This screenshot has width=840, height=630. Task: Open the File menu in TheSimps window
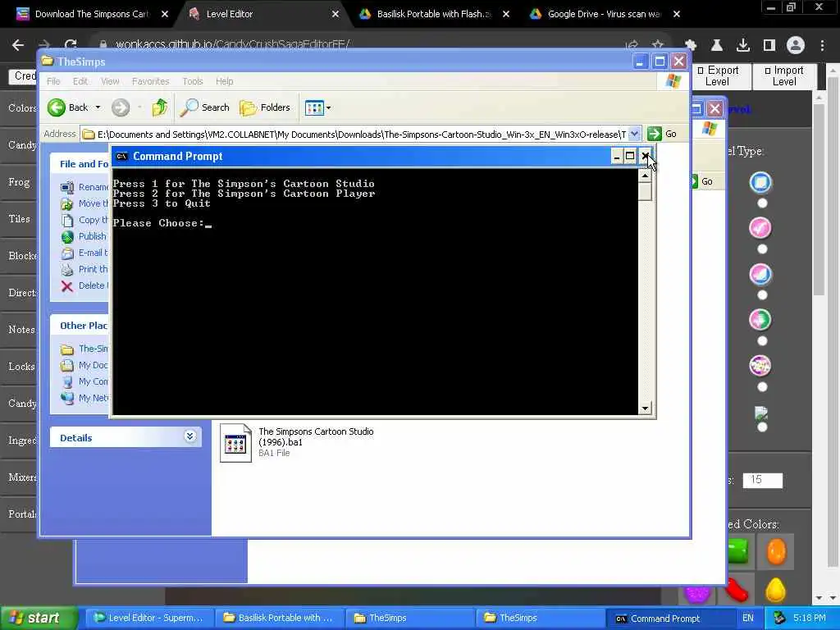[x=53, y=81]
